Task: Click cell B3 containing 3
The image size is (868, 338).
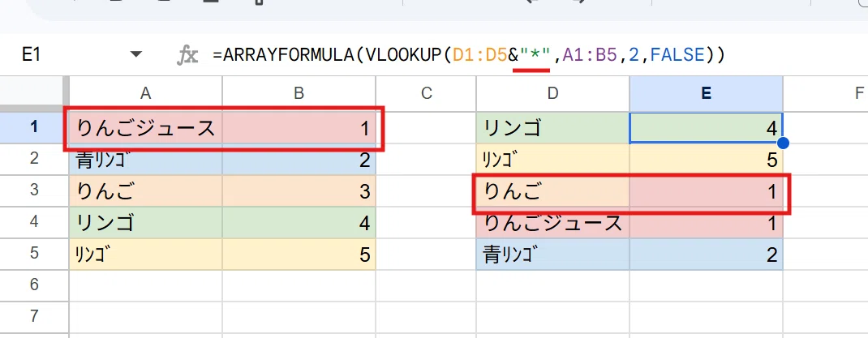Action: [x=299, y=190]
